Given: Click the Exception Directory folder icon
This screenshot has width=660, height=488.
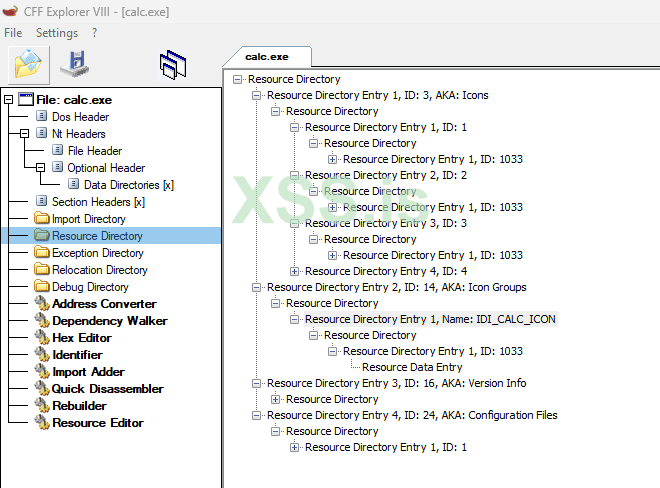Looking at the screenshot, I should point(42,252).
